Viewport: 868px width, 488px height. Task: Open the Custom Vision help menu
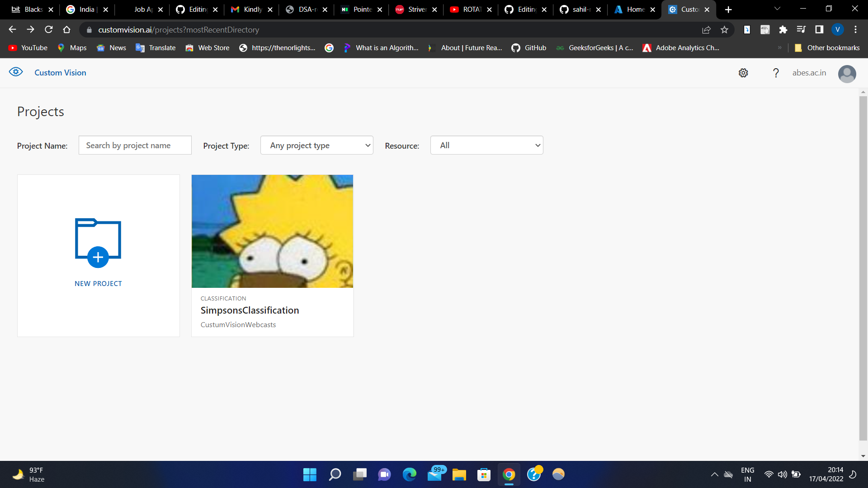(776, 73)
